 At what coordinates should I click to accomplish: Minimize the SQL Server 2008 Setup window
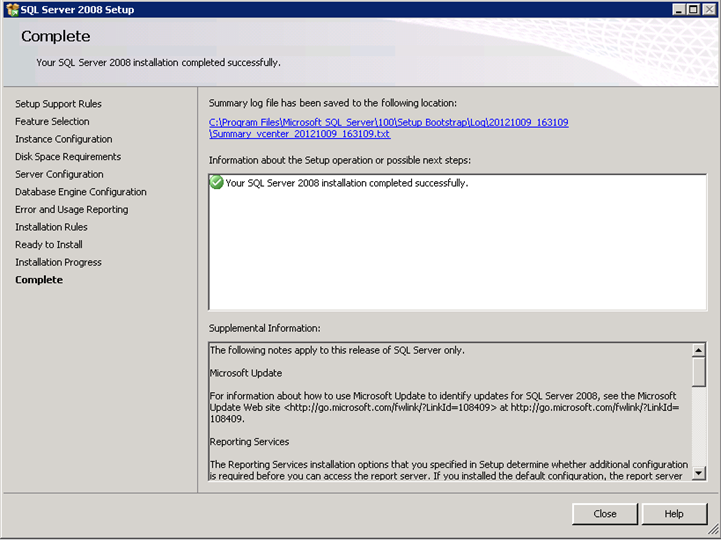[x=679, y=9]
